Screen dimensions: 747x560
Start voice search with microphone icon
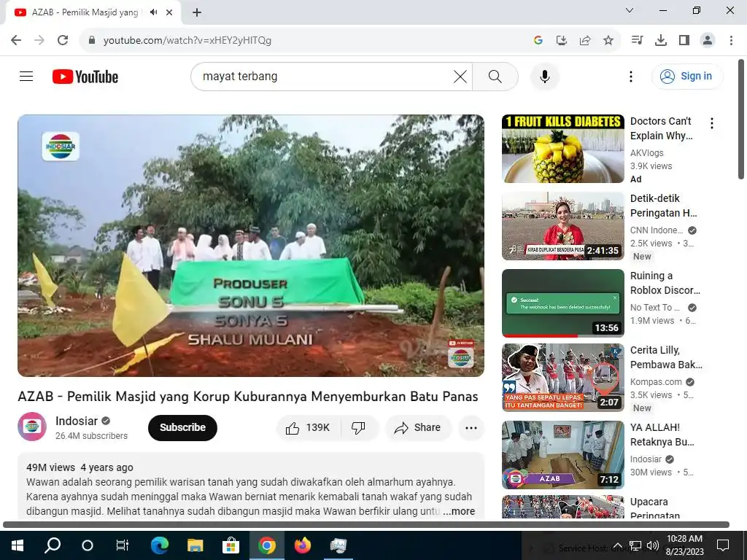point(544,76)
